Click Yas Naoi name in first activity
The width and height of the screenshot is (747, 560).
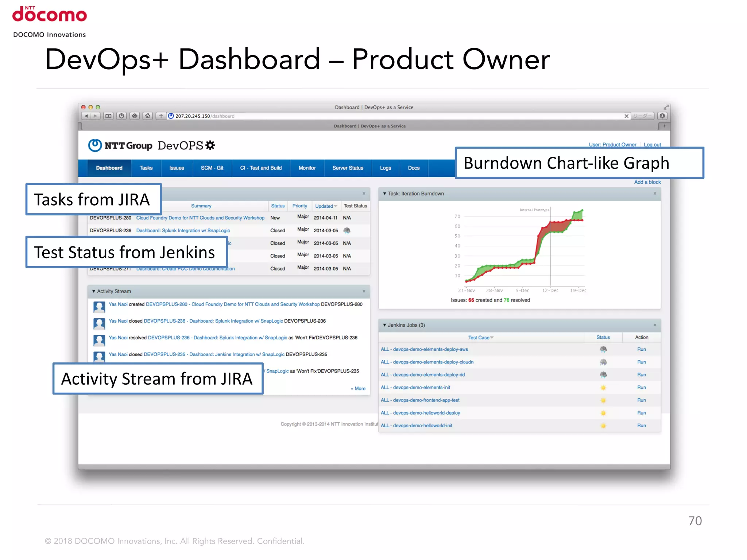click(118, 304)
